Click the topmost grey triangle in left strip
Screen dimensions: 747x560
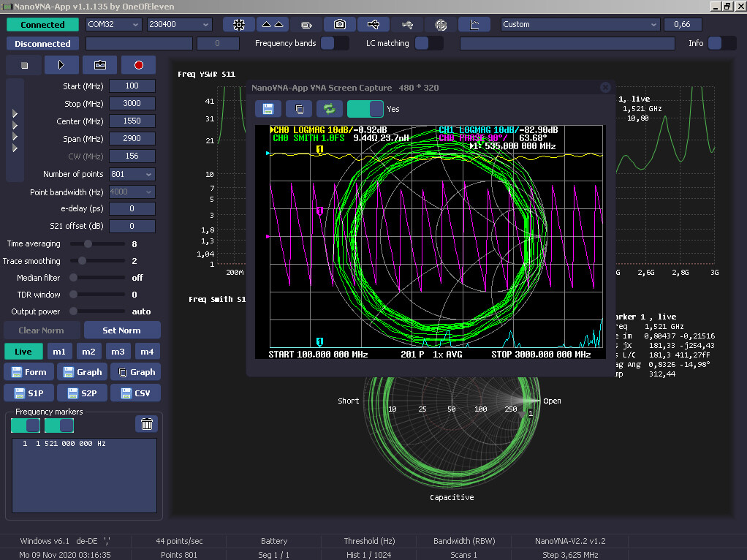[15, 114]
